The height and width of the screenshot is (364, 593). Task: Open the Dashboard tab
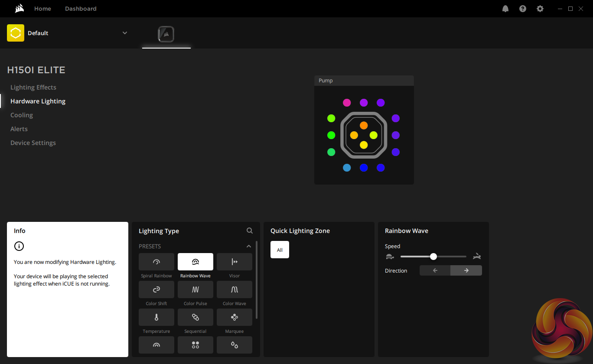tap(81, 9)
